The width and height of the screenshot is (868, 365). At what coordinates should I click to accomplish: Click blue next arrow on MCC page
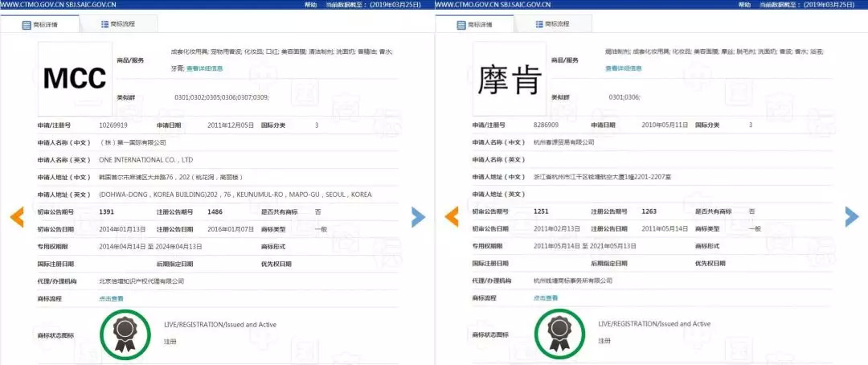[x=419, y=217]
